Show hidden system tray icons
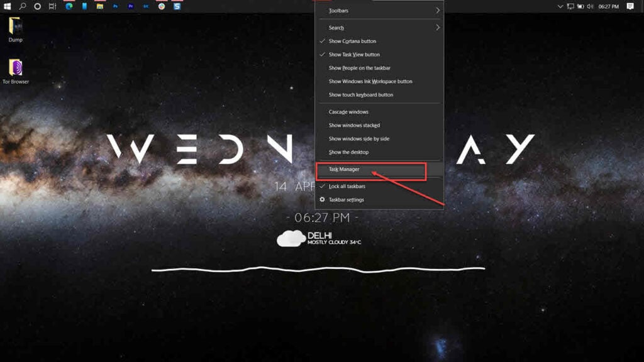 click(560, 6)
